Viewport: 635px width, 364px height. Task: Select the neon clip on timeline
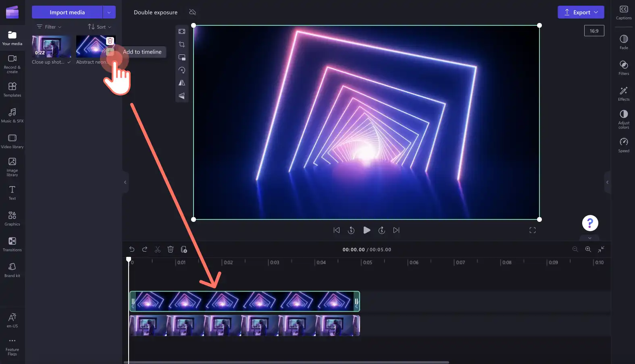[x=244, y=301]
